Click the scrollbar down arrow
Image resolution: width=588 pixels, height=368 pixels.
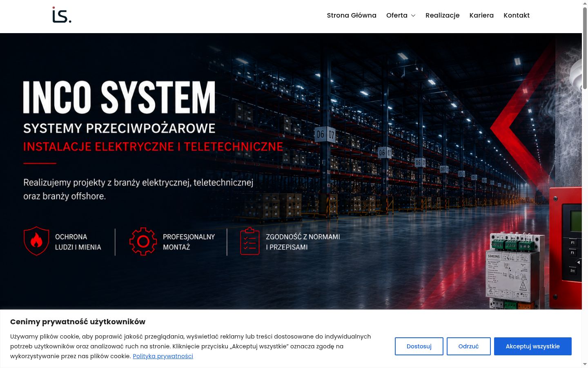(585, 364)
